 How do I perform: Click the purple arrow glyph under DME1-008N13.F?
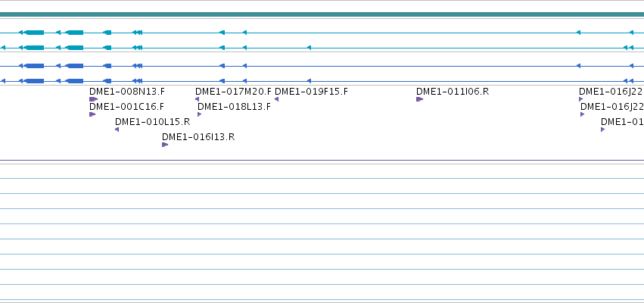pyautogui.click(x=93, y=99)
